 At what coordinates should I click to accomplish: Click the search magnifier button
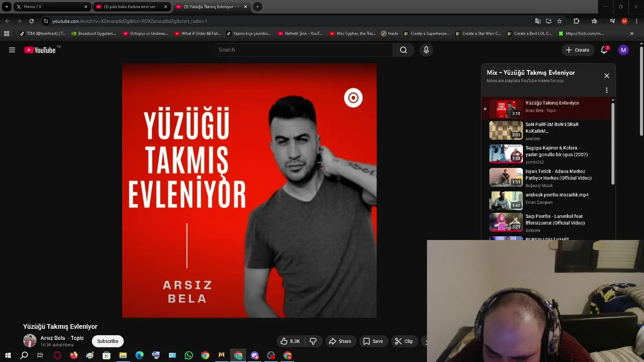[x=404, y=50]
